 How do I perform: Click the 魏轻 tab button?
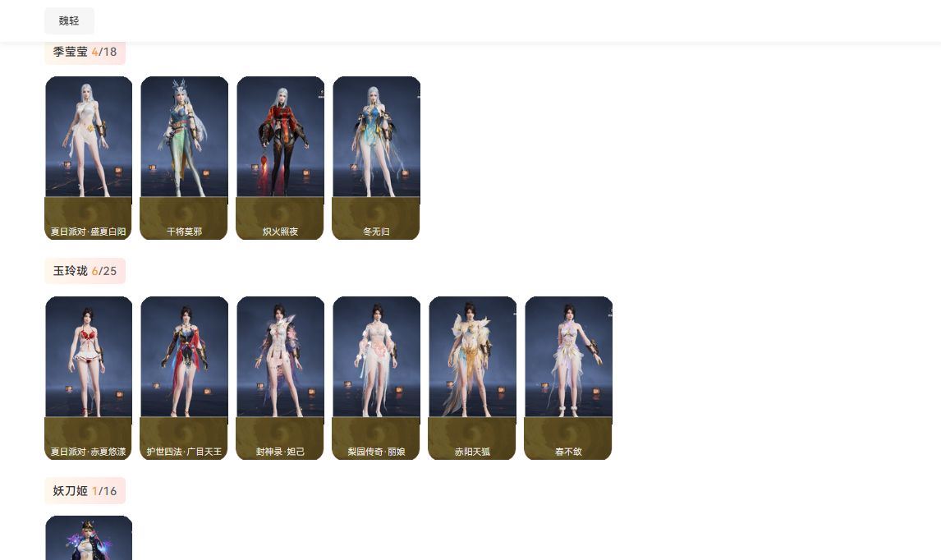click(x=69, y=21)
